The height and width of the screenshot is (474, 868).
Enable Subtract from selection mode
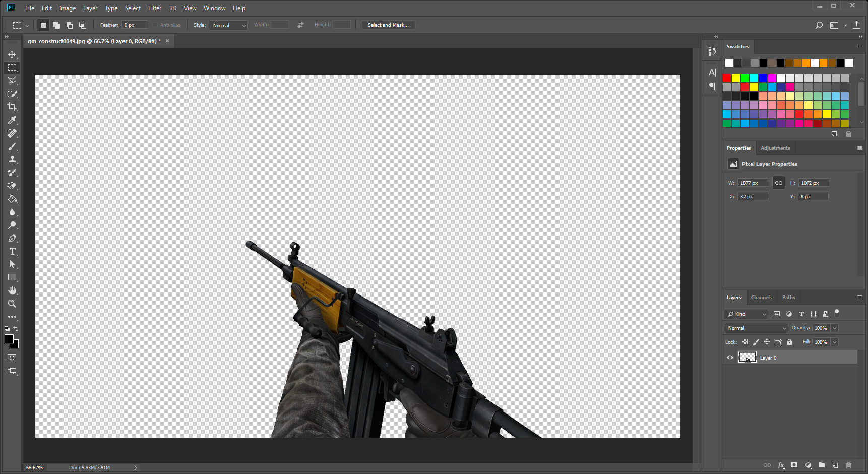70,25
